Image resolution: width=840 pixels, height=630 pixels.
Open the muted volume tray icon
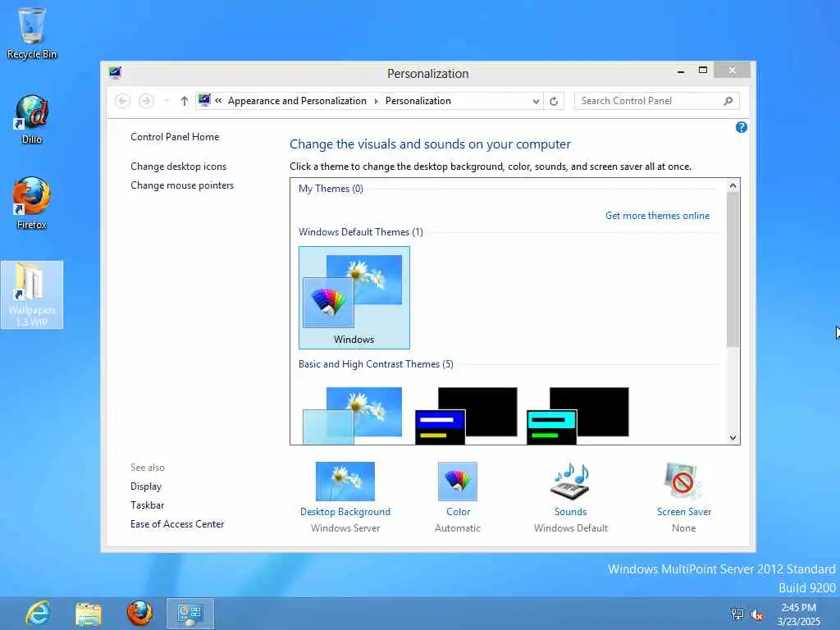tap(757, 614)
